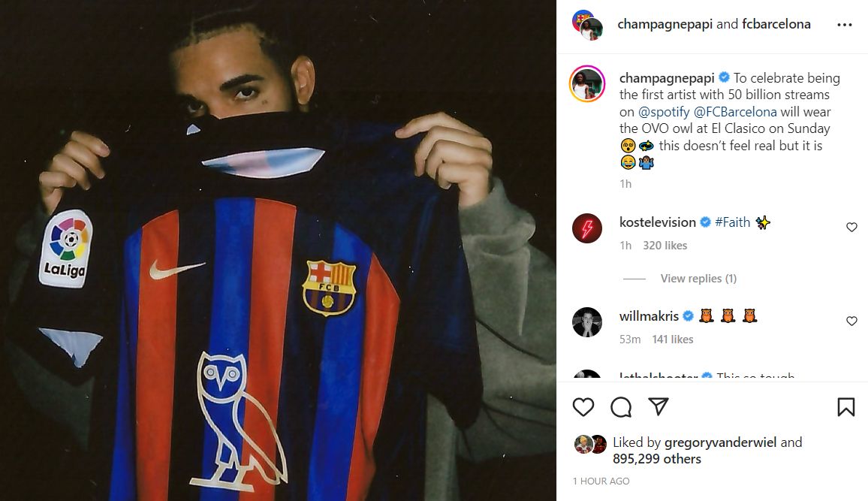Like willmakris's comment using its heart icon
This screenshot has width=868, height=501.
[851, 321]
